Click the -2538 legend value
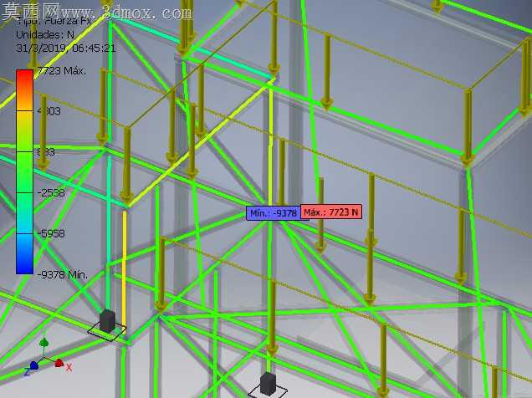Image resolution: width=532 pixels, height=398 pixels. point(51,193)
